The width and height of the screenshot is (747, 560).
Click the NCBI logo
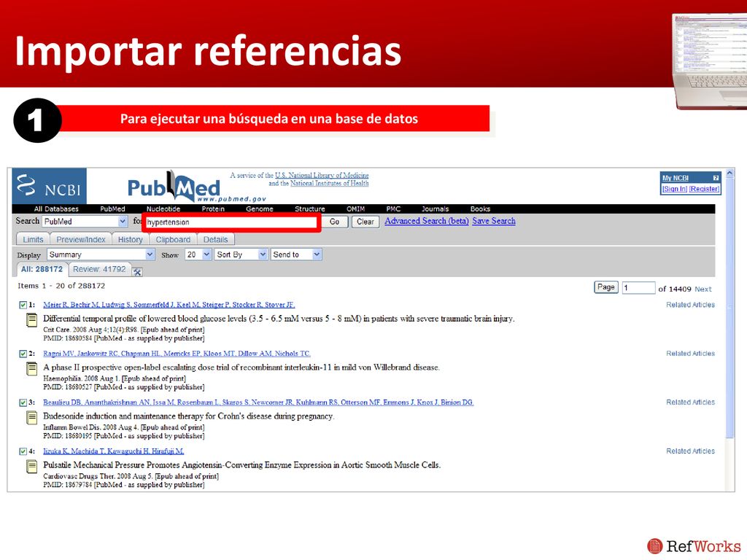(x=49, y=186)
